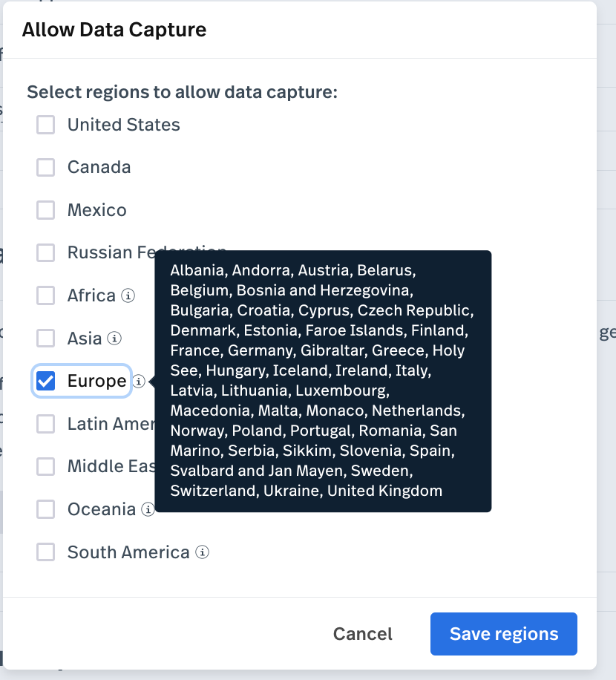Click the European countries tooltip box
The width and height of the screenshot is (616, 680).
pyautogui.click(x=323, y=381)
